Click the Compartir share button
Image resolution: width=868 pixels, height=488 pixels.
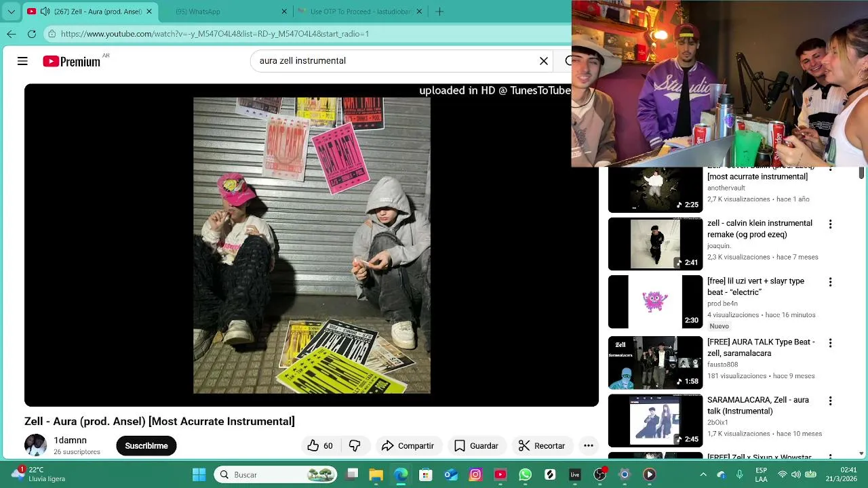pos(407,445)
